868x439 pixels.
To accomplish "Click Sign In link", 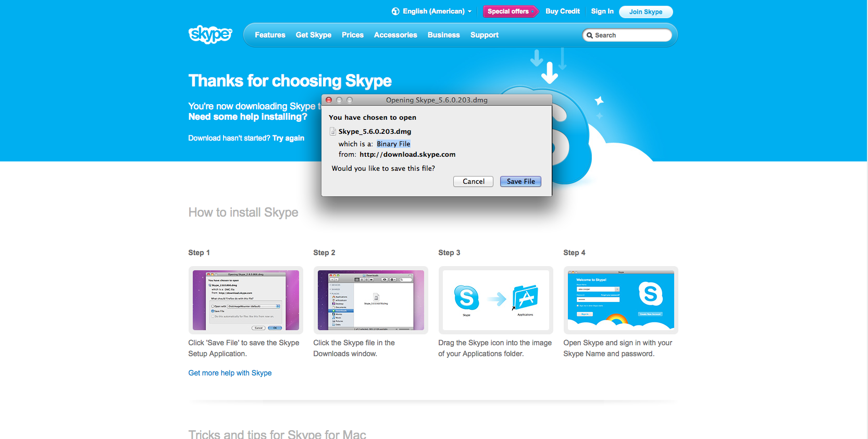I will pyautogui.click(x=602, y=11).
